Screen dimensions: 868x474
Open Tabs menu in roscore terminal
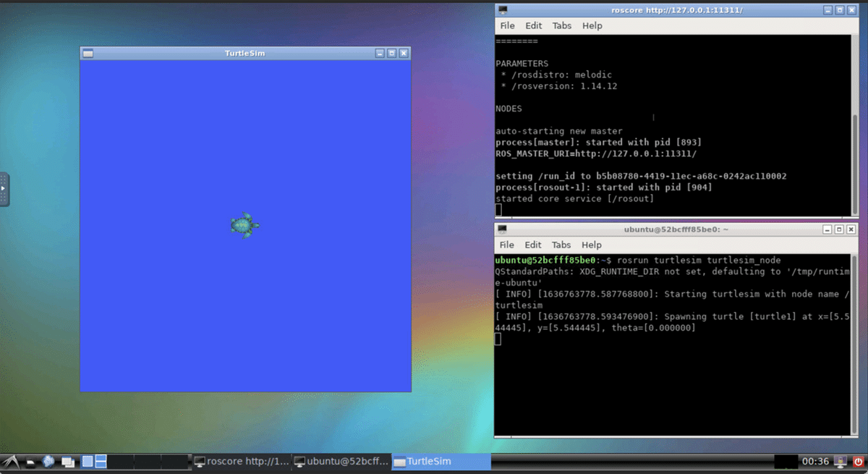[x=561, y=25]
